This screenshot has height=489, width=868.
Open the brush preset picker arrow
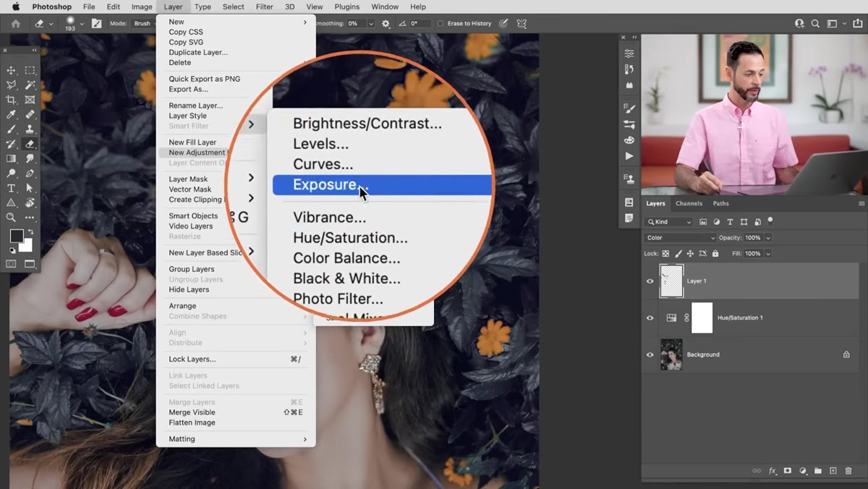click(x=82, y=24)
